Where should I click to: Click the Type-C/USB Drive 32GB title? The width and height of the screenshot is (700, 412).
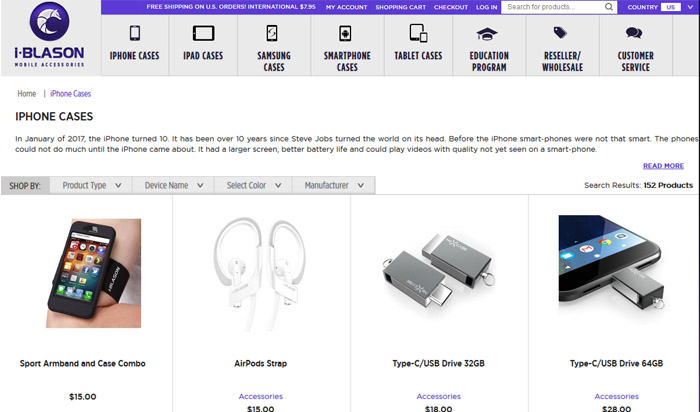pos(439,363)
